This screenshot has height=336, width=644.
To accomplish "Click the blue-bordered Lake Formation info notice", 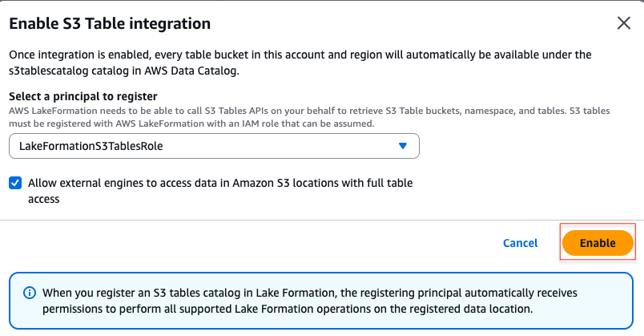I will click(320, 301).
